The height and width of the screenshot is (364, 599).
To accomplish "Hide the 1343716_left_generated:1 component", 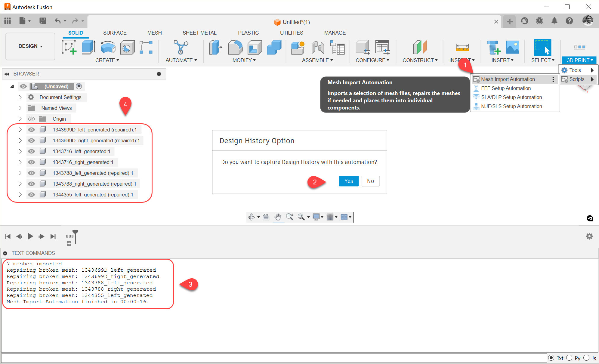I will click(x=31, y=151).
